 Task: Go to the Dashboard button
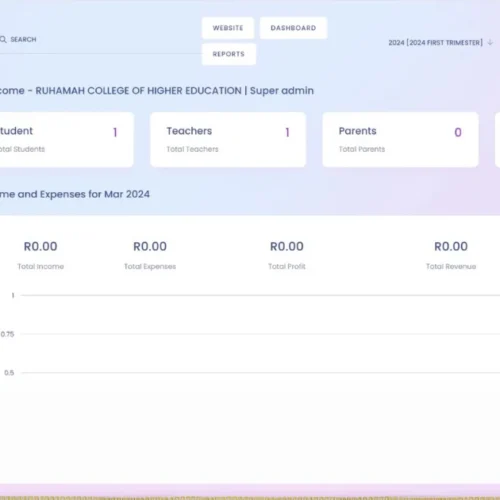coord(293,28)
